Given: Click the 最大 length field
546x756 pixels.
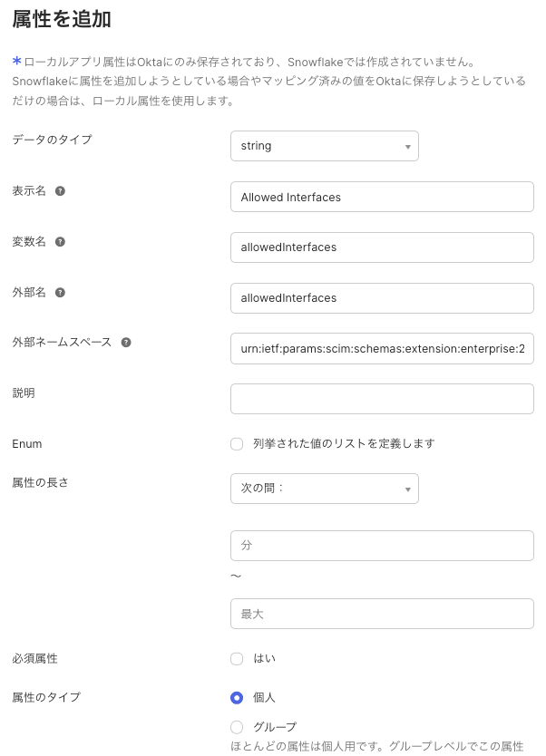Looking at the screenshot, I should point(382,615).
